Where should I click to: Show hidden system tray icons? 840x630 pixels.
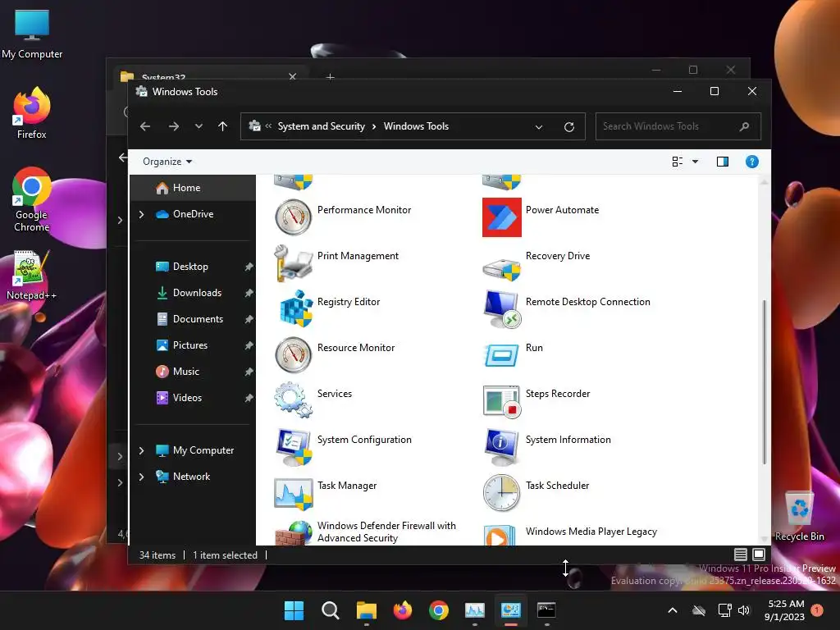coord(673,610)
